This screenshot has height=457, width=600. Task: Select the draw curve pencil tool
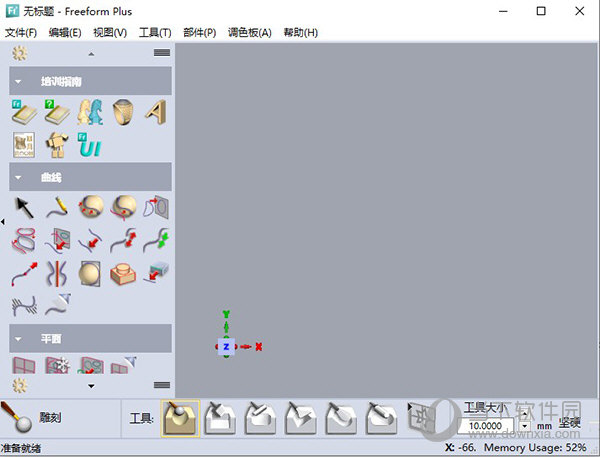click(57, 207)
